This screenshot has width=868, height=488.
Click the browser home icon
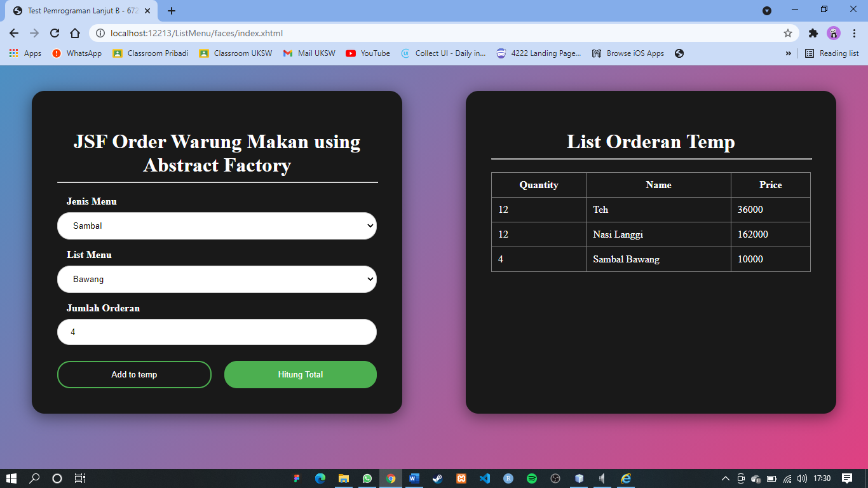pyautogui.click(x=75, y=33)
